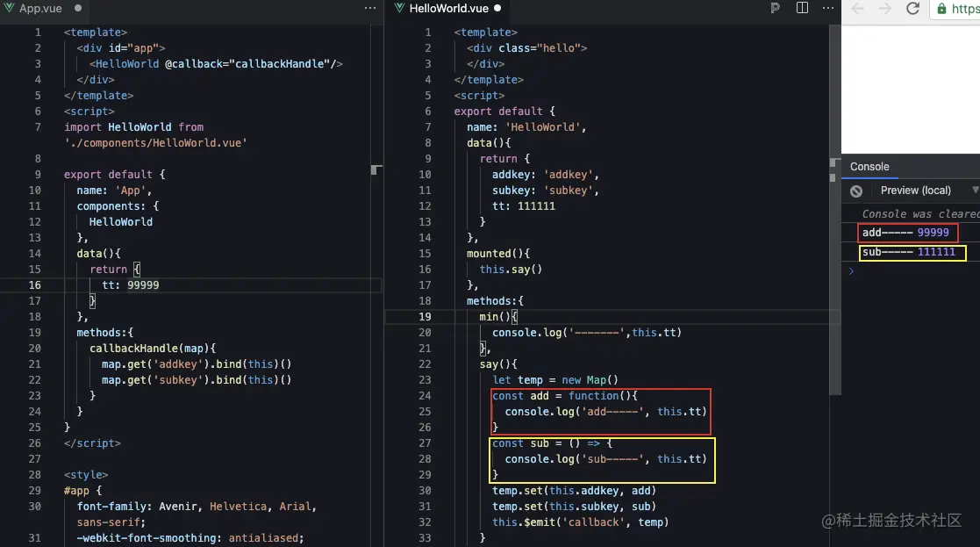Click '<div class="hello">' in HelloWorld.vue
The image size is (980, 547).
(x=527, y=48)
